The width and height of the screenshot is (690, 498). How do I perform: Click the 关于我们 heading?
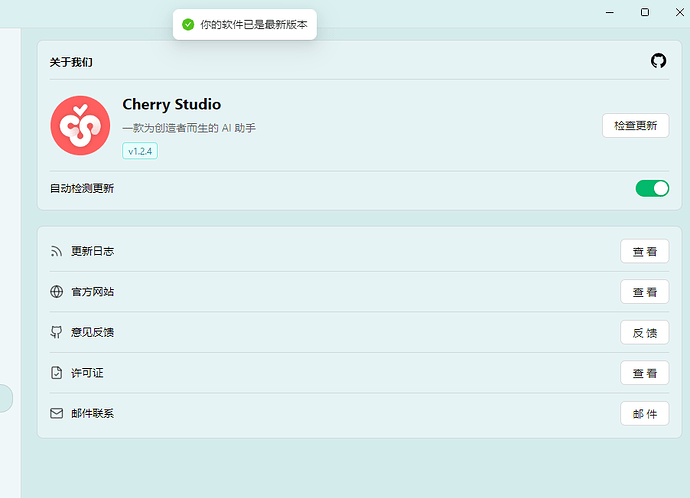point(71,62)
